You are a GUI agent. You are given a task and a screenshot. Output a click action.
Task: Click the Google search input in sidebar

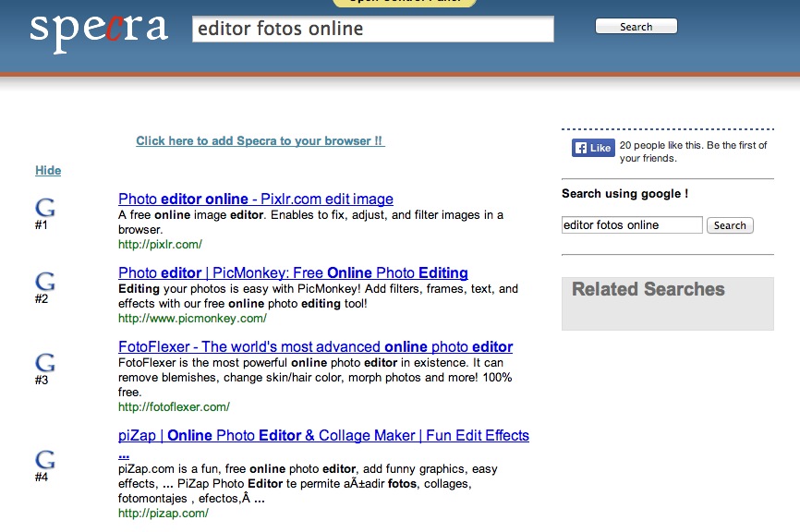point(632,225)
